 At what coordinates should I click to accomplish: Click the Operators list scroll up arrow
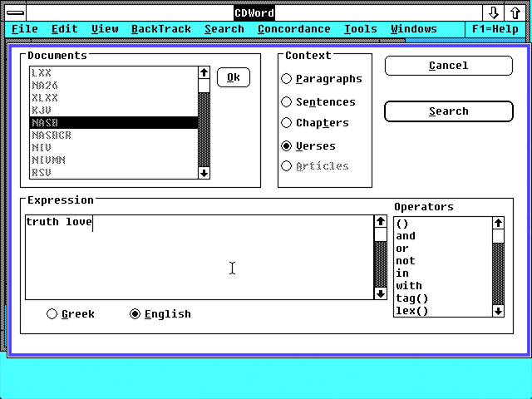498,224
